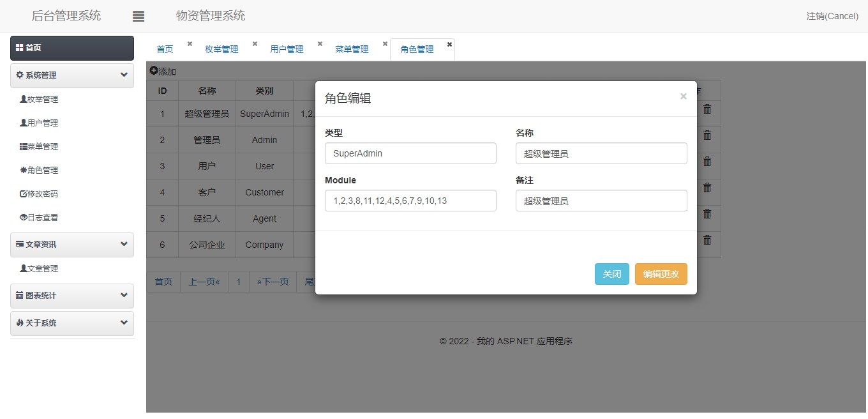Switch to the 菜单管理 tab
Image resolution: width=868 pixels, height=419 pixels.
point(352,49)
